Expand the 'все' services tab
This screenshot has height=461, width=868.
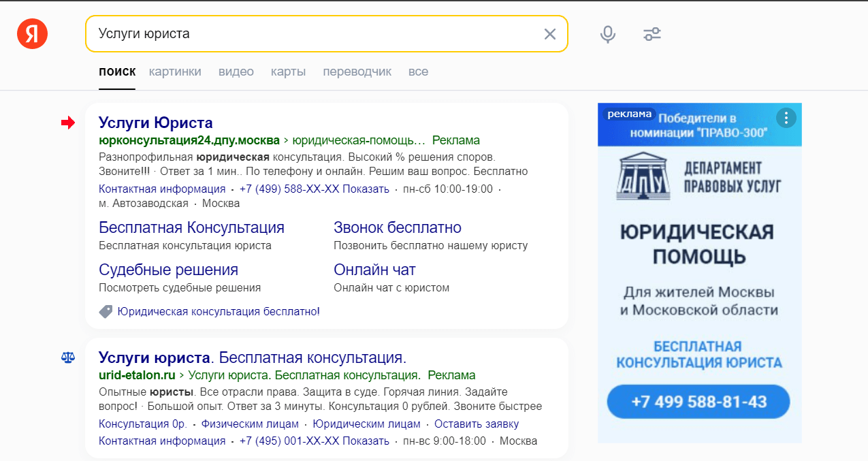(x=418, y=71)
